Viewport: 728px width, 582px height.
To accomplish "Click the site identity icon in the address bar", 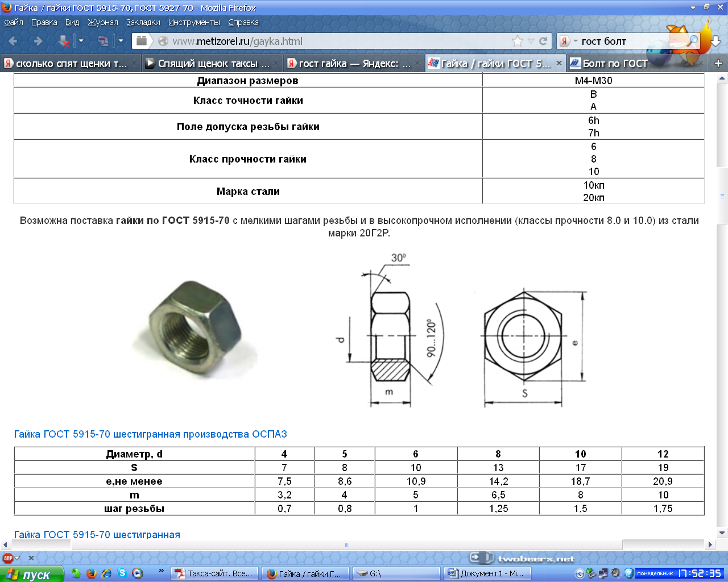I will 163,41.
